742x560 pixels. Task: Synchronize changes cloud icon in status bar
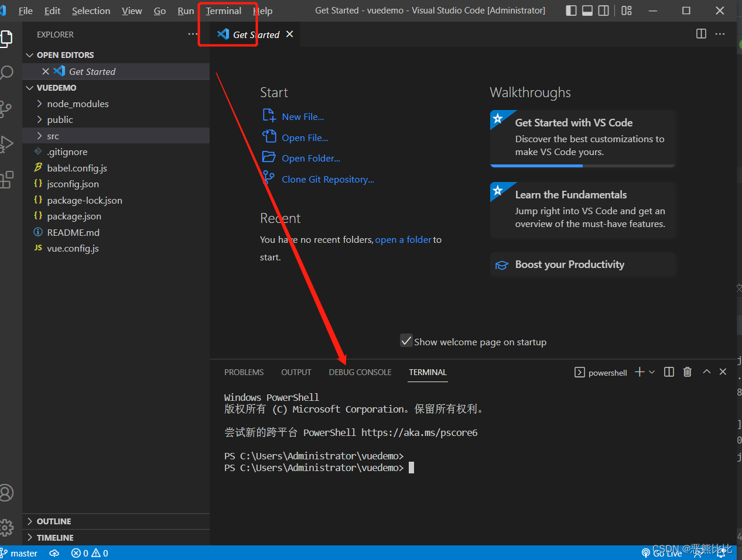[x=54, y=553]
